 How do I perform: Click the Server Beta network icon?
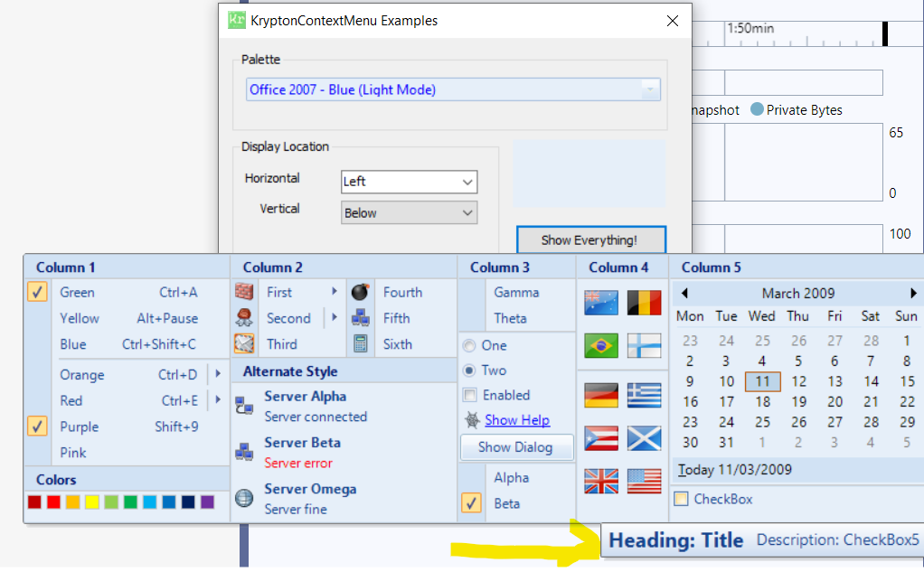(x=244, y=452)
